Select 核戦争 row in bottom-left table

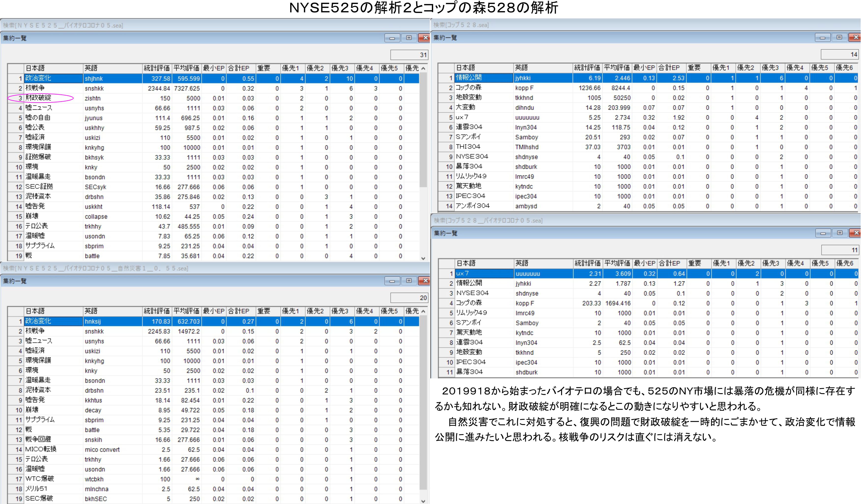[35, 331]
